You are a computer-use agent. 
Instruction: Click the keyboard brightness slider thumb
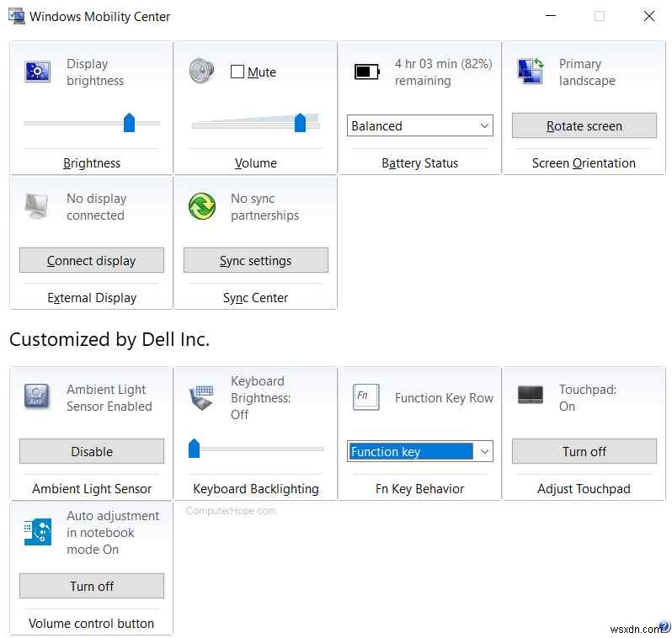coord(194,448)
